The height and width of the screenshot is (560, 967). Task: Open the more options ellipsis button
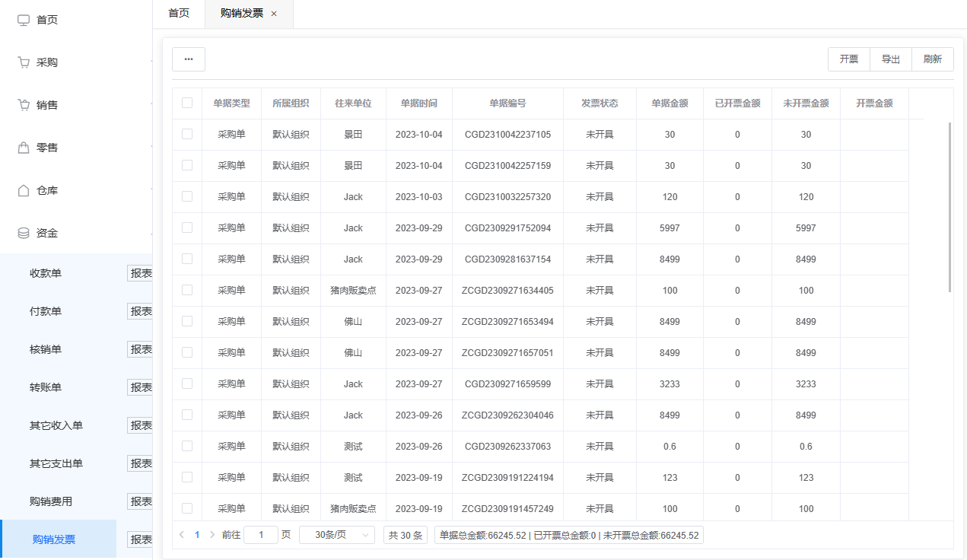coord(189,59)
